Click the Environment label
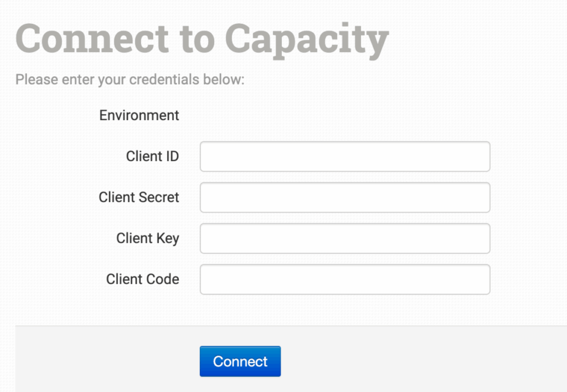567x392 pixels. 139,115
